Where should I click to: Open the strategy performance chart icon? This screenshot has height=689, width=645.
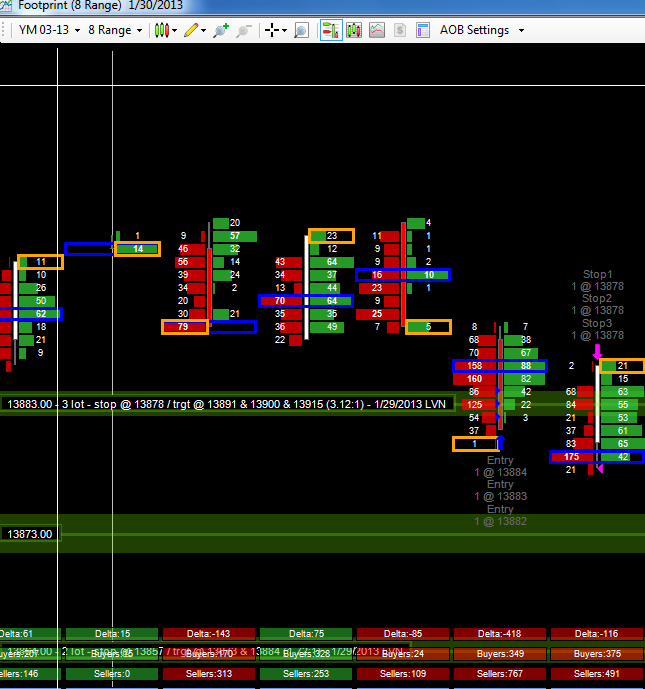point(377,30)
